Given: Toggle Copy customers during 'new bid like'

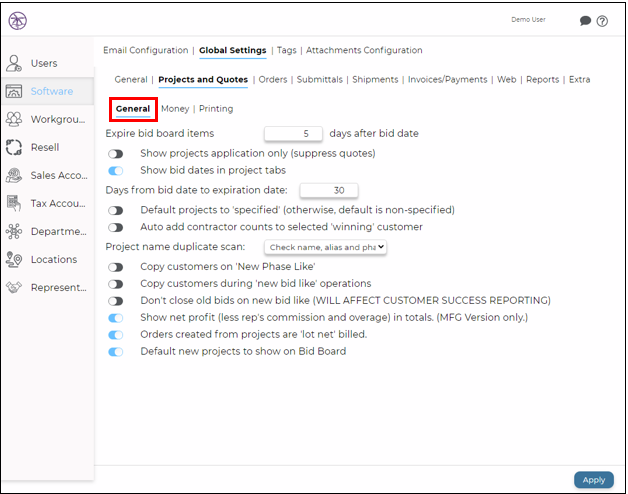Looking at the screenshot, I should point(115,284).
